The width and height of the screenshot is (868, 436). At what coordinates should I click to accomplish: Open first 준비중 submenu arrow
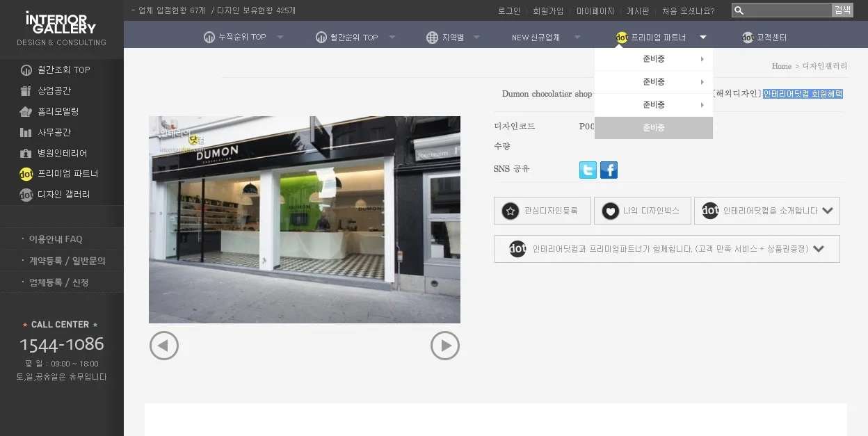702,59
